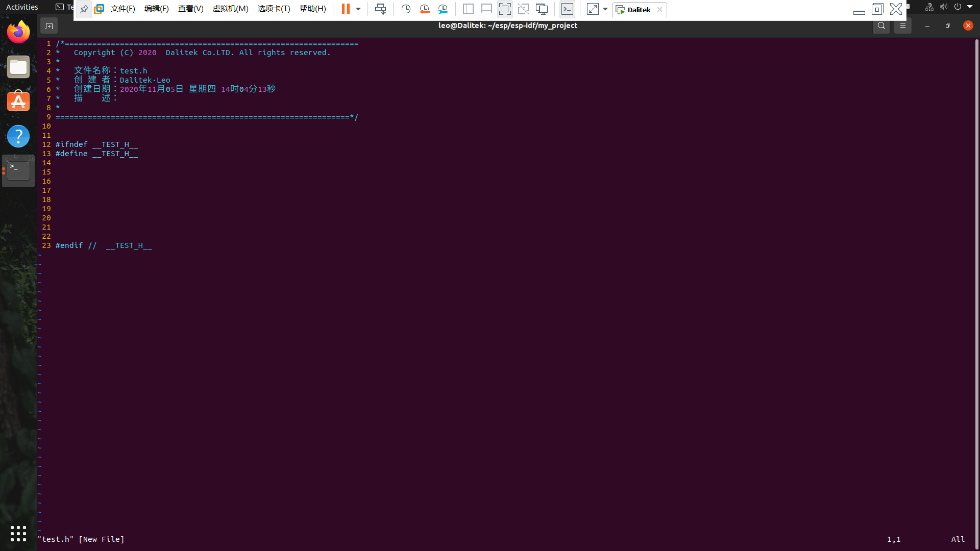Toggle the thumbnail bar view

tap(486, 9)
